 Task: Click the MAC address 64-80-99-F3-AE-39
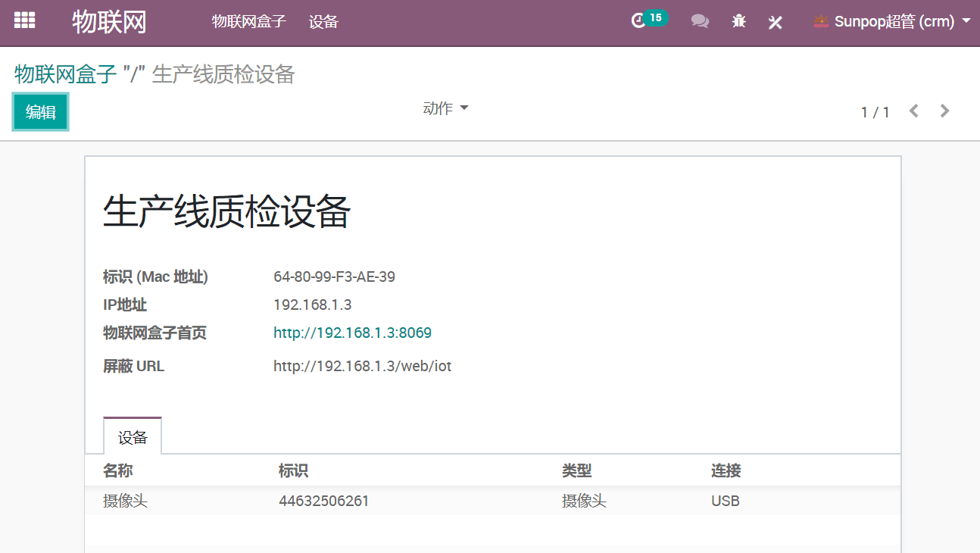(334, 276)
